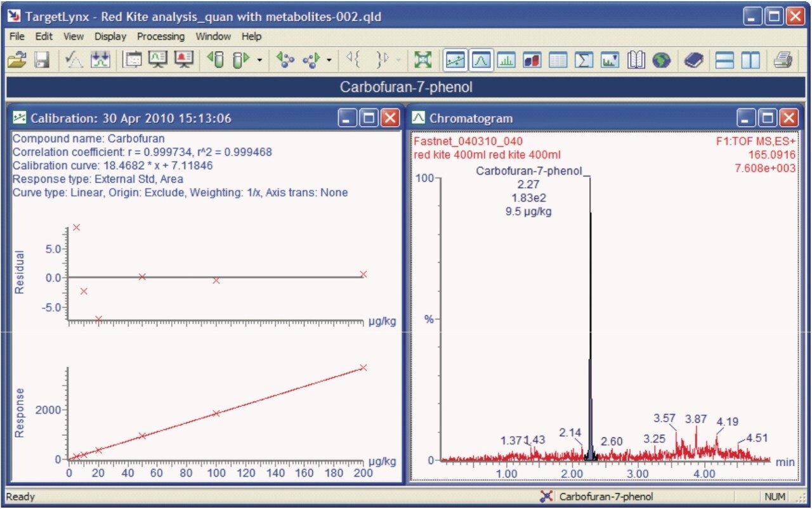The image size is (812, 509).
Task: Open the File menu
Action: coord(16,36)
